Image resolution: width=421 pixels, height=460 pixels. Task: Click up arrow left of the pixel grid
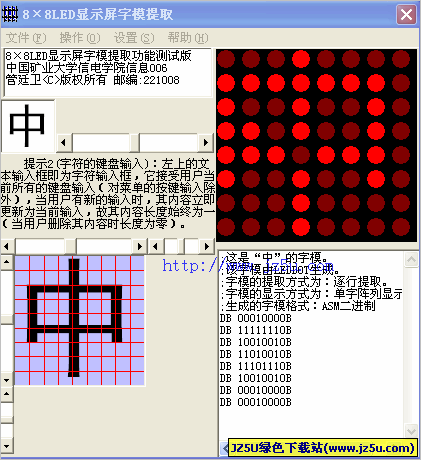pyautogui.click(x=7, y=262)
